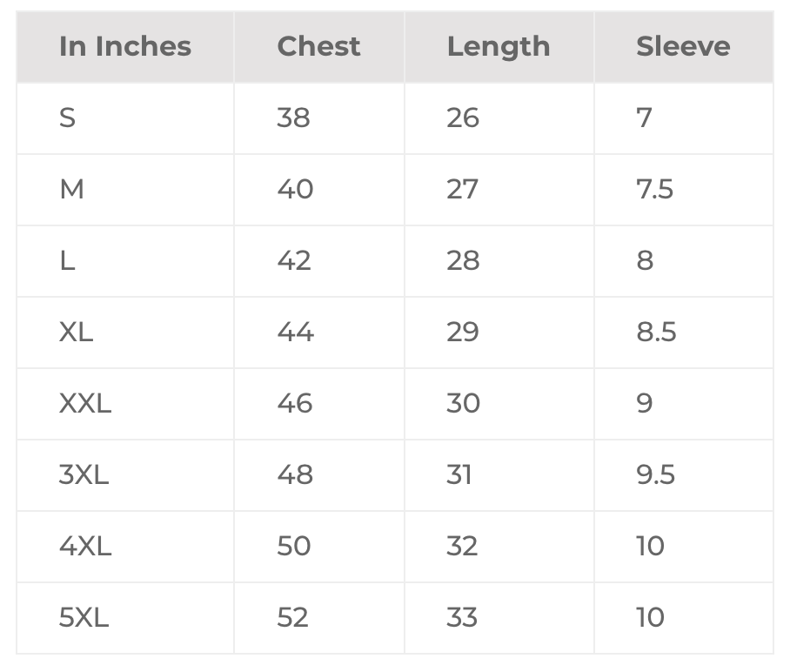Screen dimensions: 790x672
Task: Click the Length column header
Action: pos(498,47)
